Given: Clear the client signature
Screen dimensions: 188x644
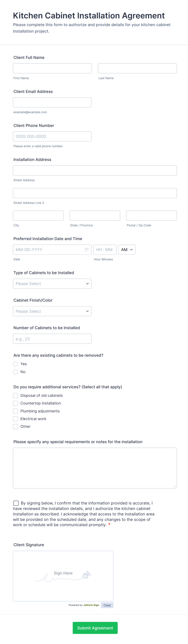Looking at the screenshot, I should click(x=107, y=605).
